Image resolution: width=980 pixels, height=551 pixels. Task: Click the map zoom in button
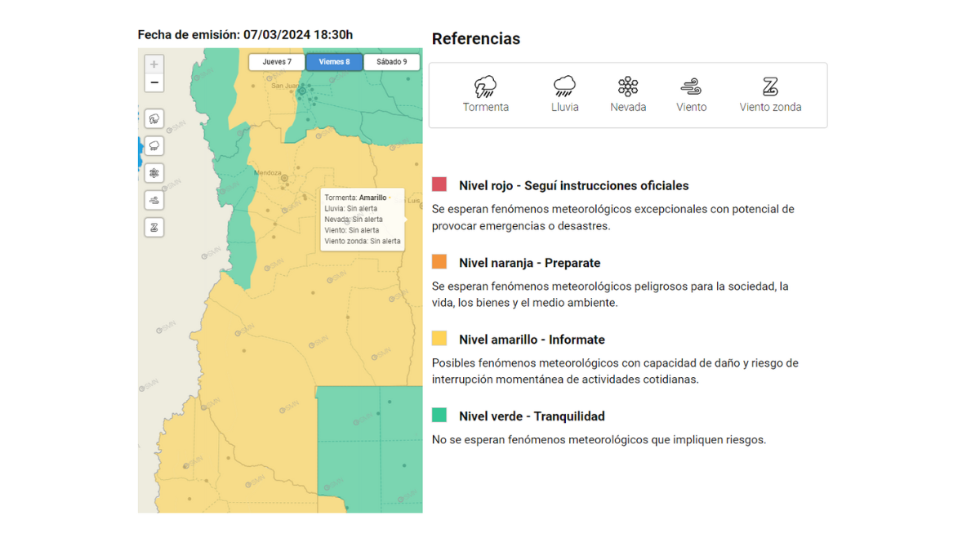(x=154, y=63)
